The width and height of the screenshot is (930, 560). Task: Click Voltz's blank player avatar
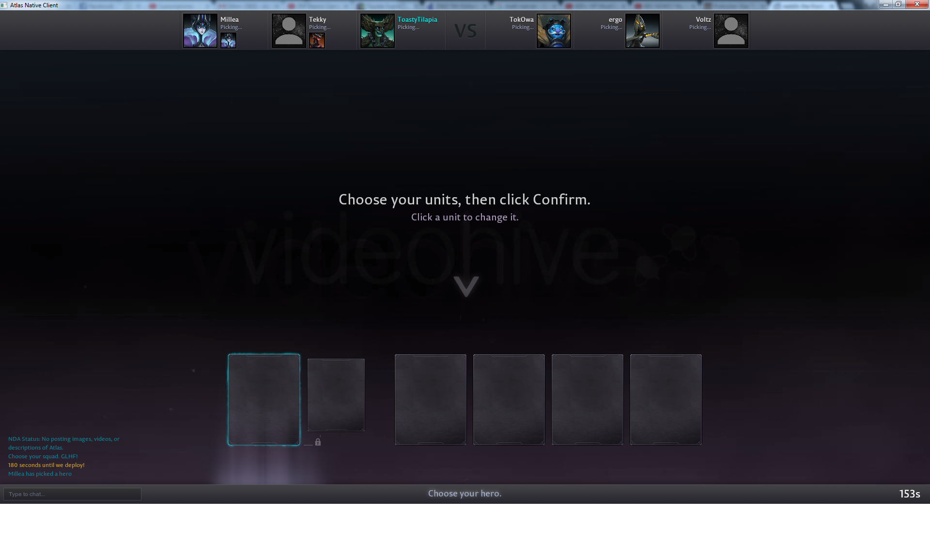coord(731,31)
